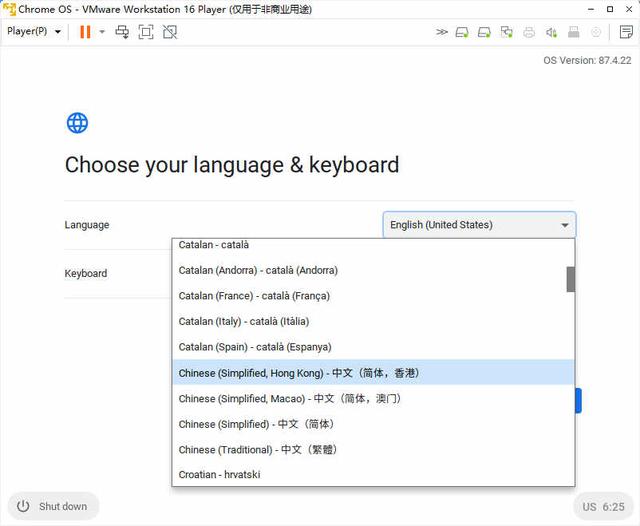
Task: Open network adapter device icon
Action: (x=507, y=32)
